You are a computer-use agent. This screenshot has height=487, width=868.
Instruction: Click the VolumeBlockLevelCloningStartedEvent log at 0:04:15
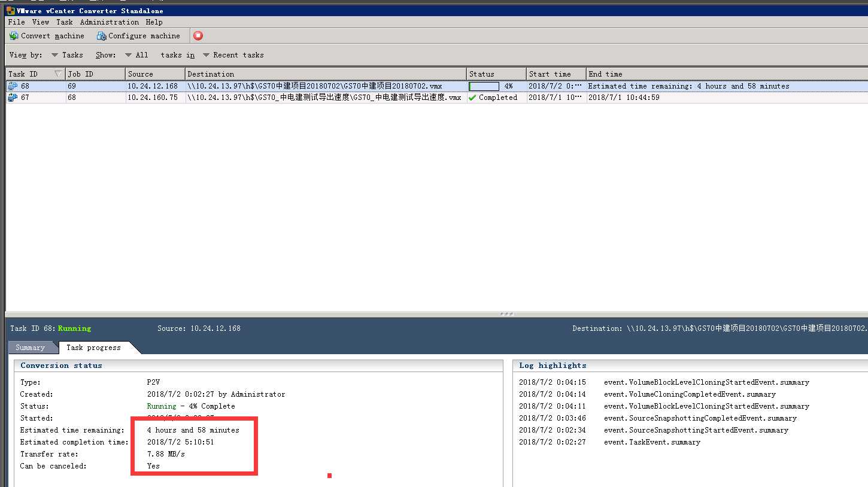point(706,382)
